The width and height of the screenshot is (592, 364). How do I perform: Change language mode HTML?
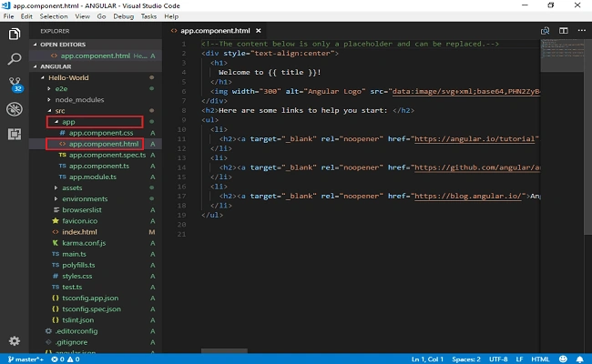[540, 359]
